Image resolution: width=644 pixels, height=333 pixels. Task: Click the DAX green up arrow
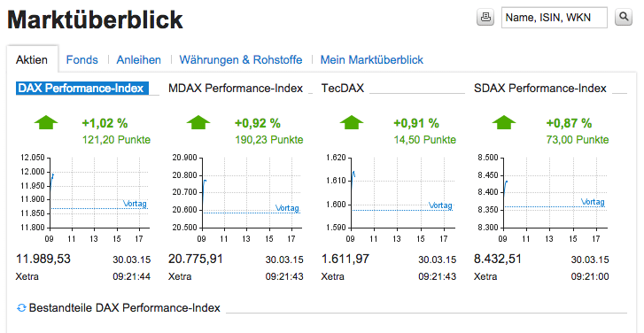click(46, 123)
